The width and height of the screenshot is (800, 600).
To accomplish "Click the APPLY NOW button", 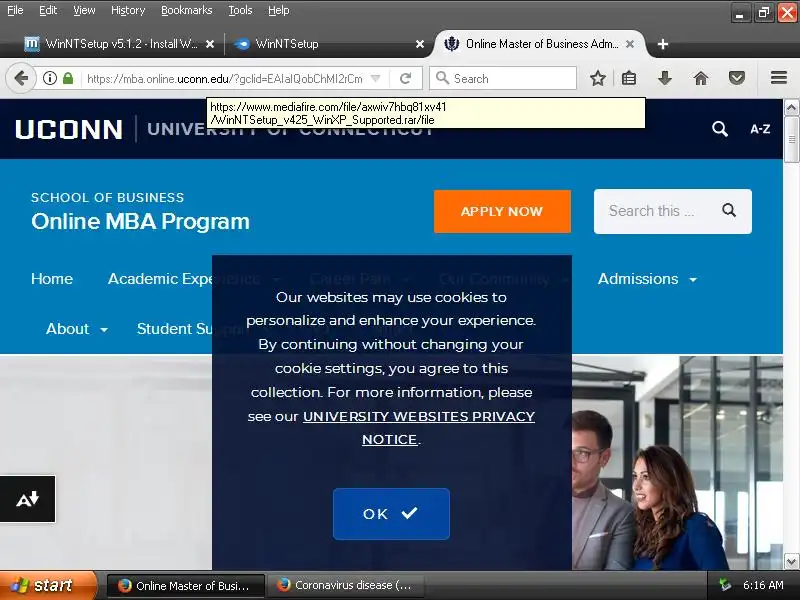I will 502,211.
